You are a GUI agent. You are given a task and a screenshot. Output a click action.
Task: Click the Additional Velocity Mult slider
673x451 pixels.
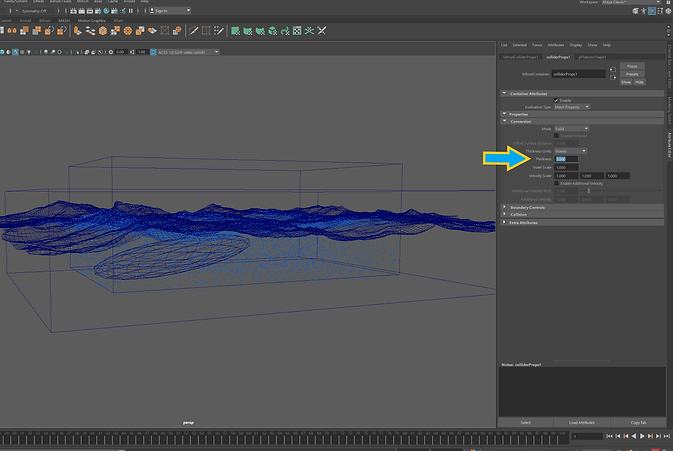click(620, 191)
